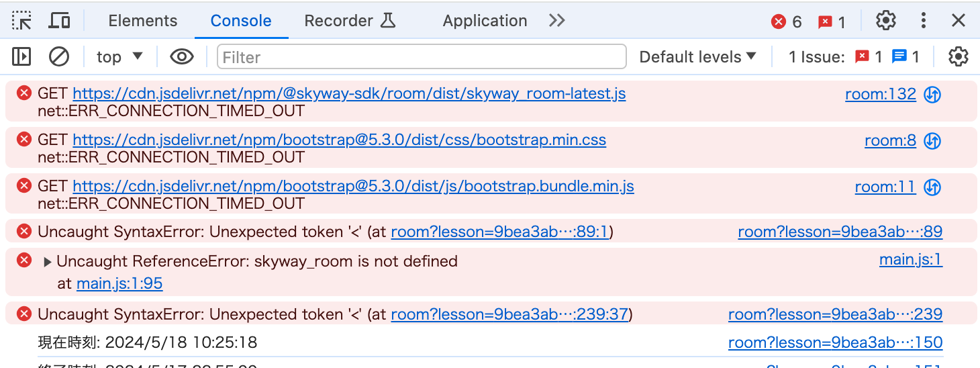Open the top context dropdown
This screenshot has width=980, height=368.
tap(119, 57)
